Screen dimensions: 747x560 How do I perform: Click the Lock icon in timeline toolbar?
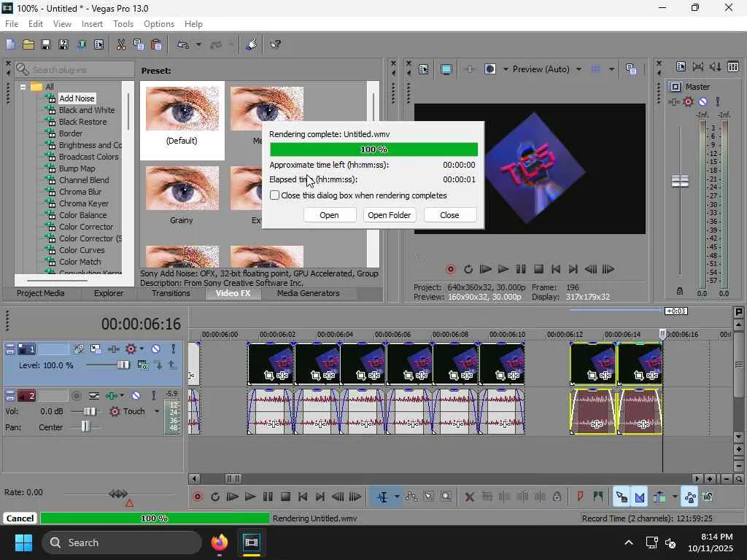pyautogui.click(x=557, y=497)
